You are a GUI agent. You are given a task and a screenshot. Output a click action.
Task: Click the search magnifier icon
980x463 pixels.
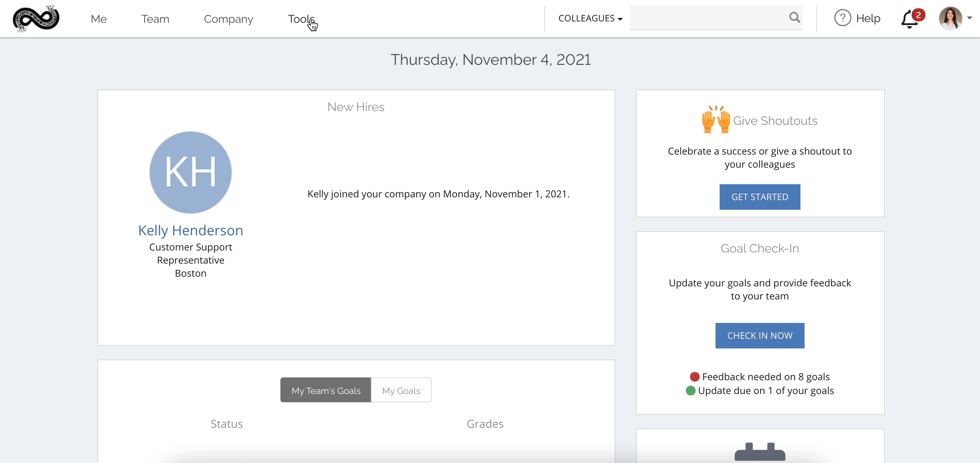(794, 18)
